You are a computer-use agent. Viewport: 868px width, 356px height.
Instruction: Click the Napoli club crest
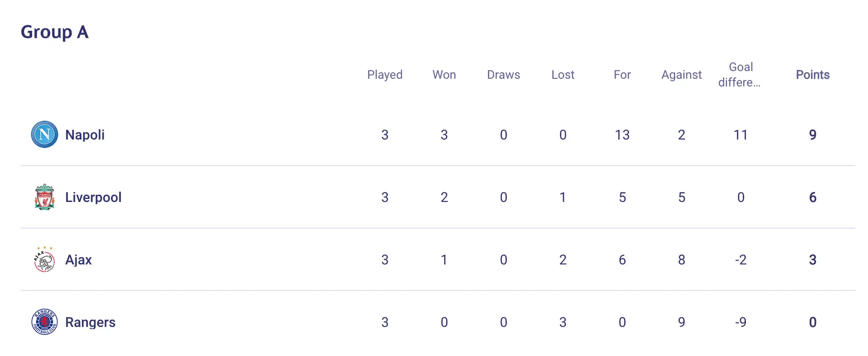pyautogui.click(x=44, y=134)
